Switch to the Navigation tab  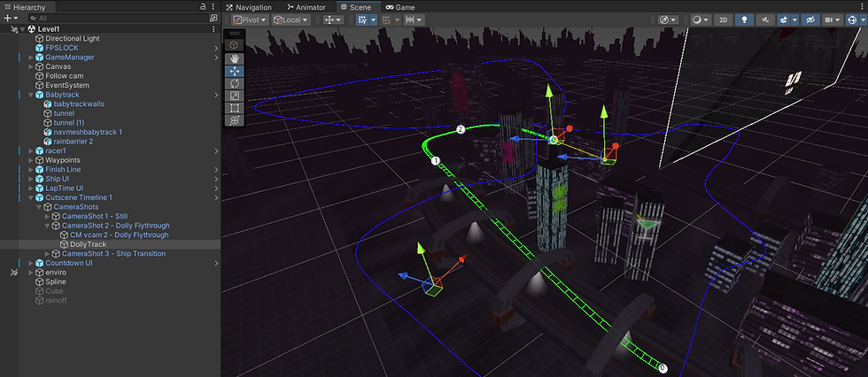pyautogui.click(x=249, y=7)
